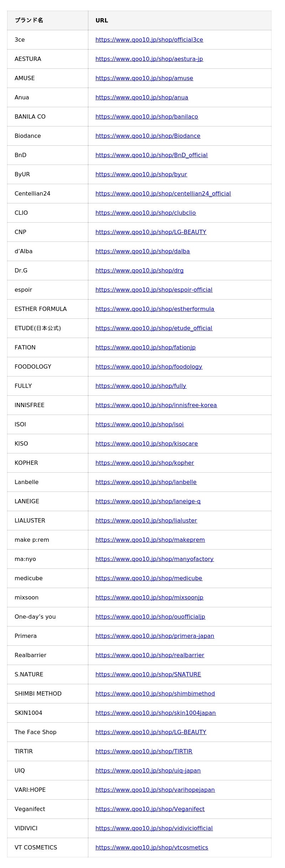Visit the Biodance shop URL
Screen dimensions: 285x868
point(147,136)
